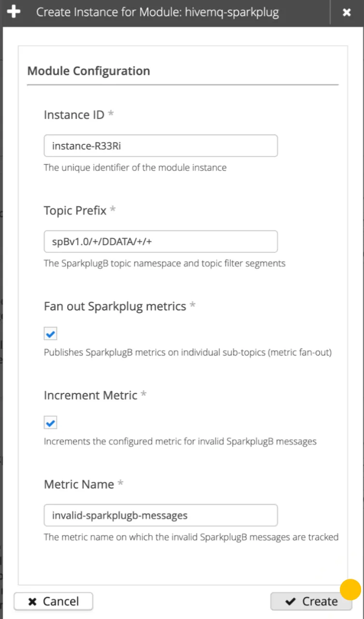Click the Module Configuration section heading
Image resolution: width=364 pixels, height=619 pixels.
coord(89,71)
